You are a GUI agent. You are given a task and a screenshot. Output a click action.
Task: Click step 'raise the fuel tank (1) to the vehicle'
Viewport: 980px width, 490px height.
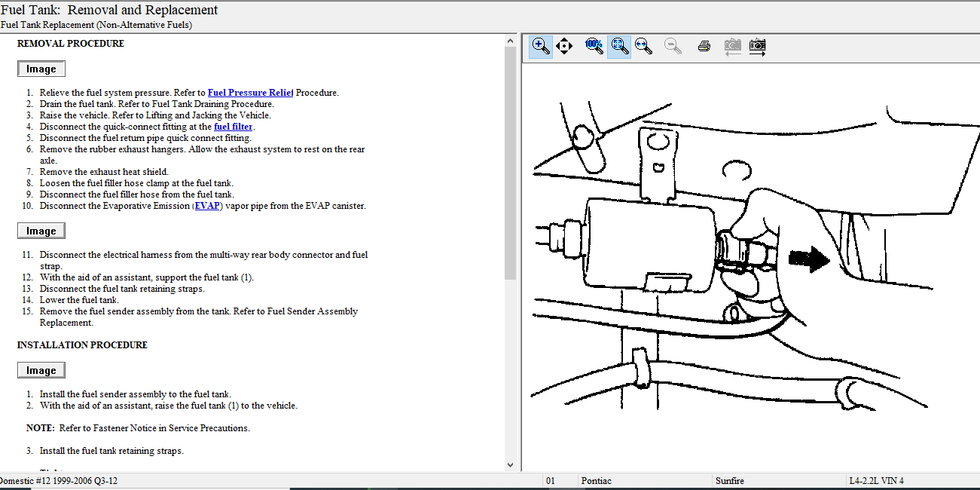coord(169,406)
